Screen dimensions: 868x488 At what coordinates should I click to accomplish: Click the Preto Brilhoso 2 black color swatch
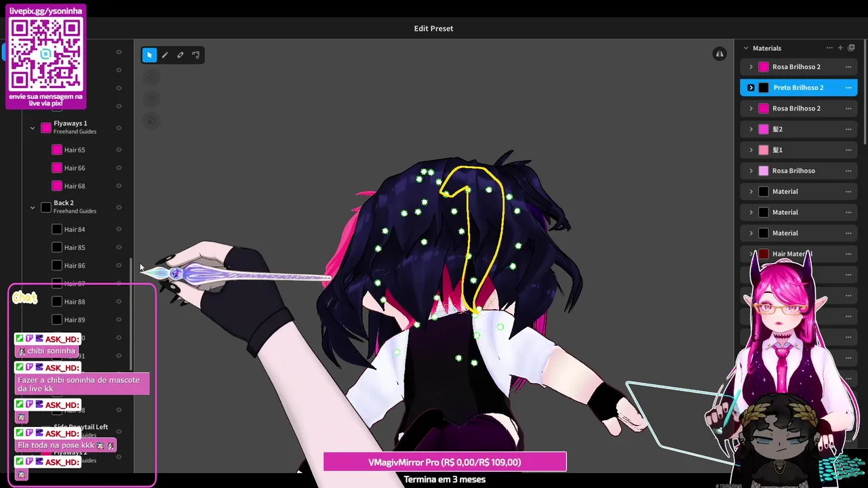(764, 87)
